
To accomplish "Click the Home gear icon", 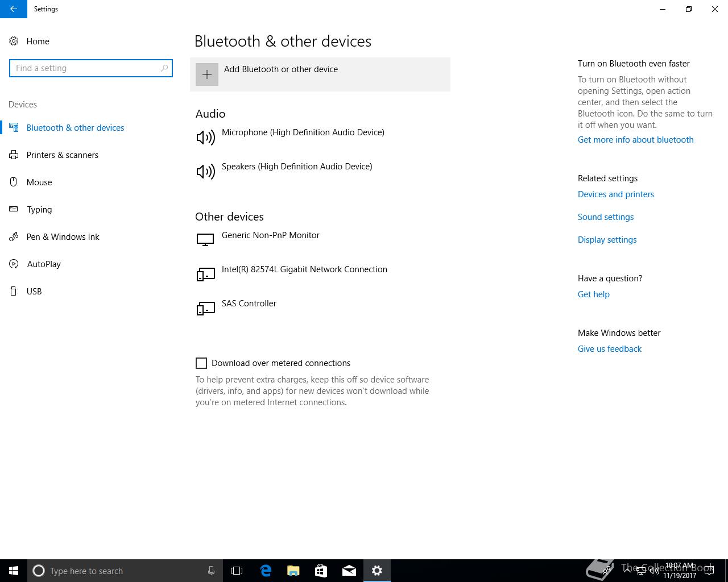I will 14,41.
